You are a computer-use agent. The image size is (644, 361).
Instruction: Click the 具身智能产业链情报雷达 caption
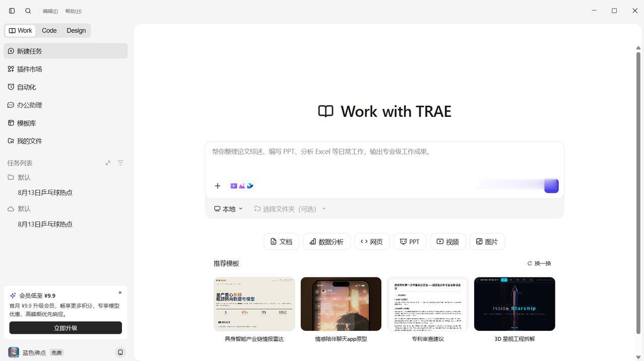coord(254,339)
